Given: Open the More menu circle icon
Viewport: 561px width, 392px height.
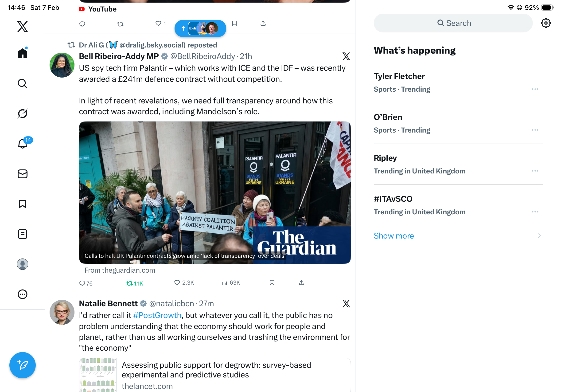Looking at the screenshot, I should [23, 294].
